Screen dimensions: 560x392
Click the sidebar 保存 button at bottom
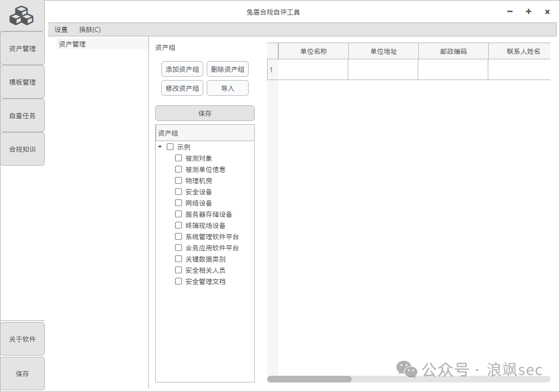(22, 374)
